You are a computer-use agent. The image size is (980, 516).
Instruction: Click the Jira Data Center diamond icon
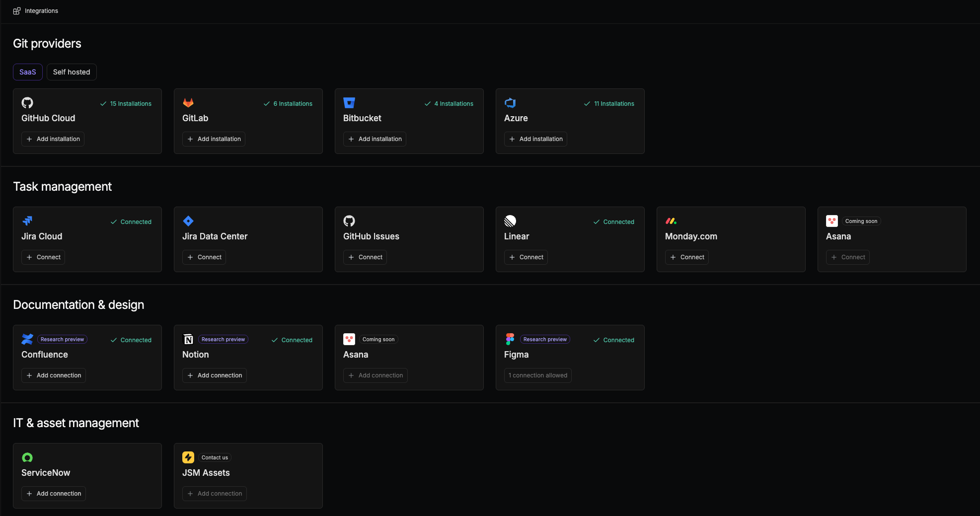click(188, 221)
